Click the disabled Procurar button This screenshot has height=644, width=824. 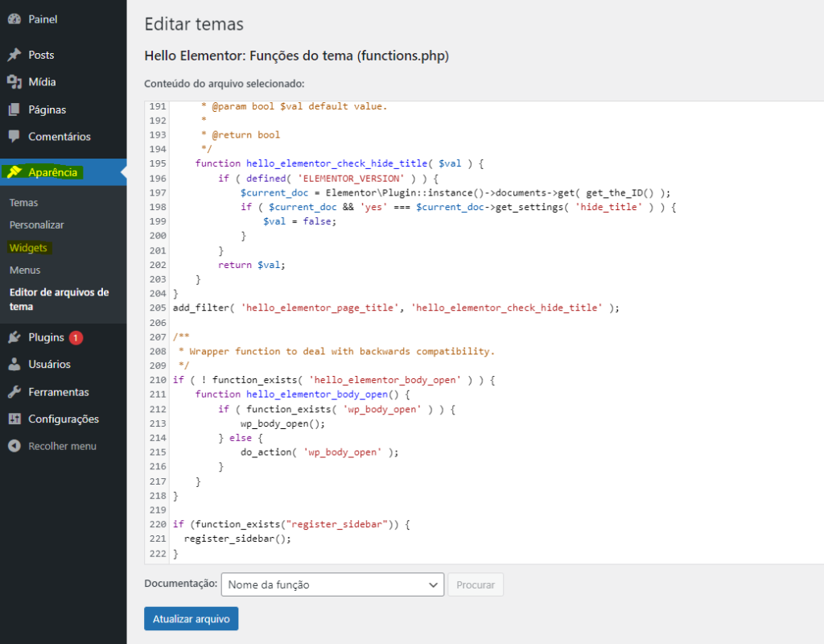coord(476,584)
